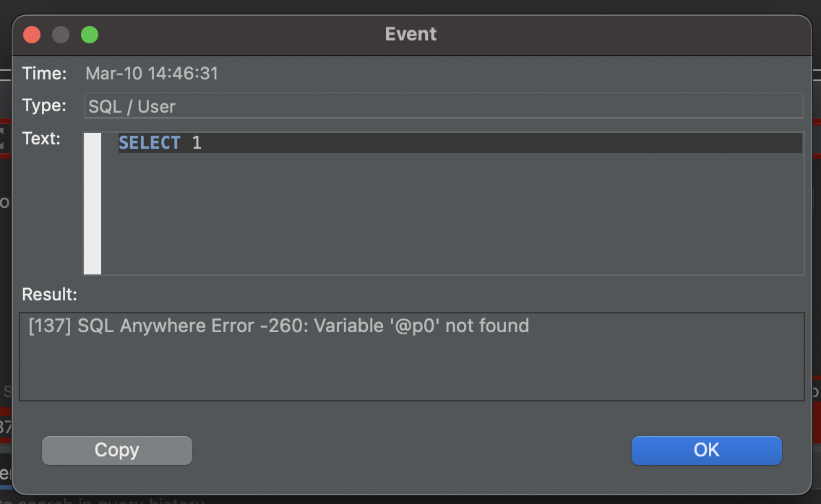Viewport: 821px width, 504px height.
Task: Click the Type label
Action: pos(45,105)
